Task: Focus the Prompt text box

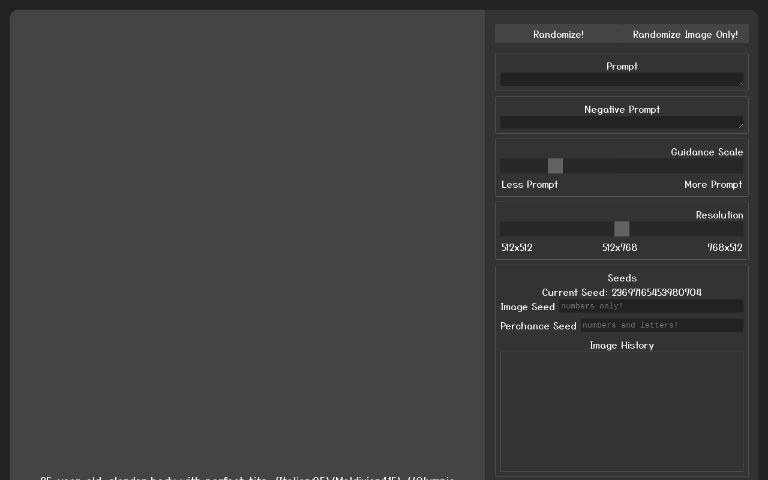Action: click(x=620, y=79)
